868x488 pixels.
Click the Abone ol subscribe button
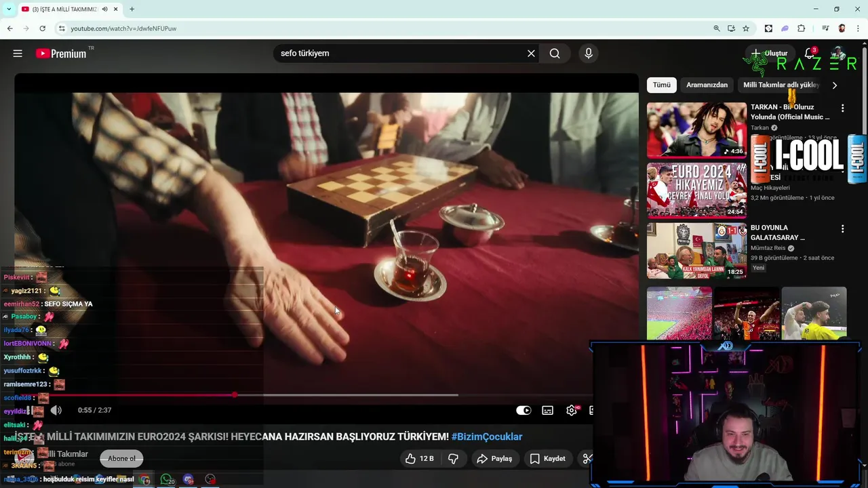[121, 459]
